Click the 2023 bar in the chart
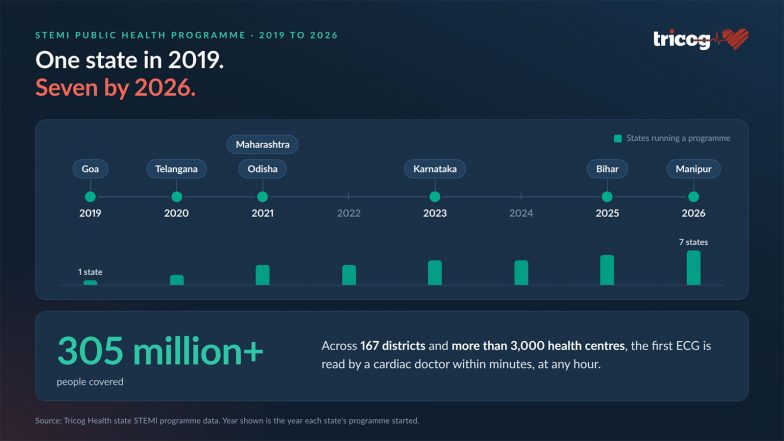Viewport: 784px width, 441px height. [x=435, y=272]
